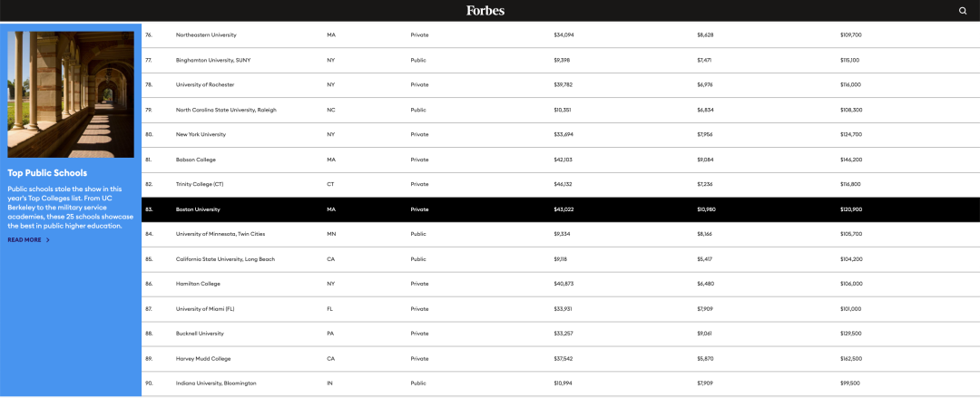Click the READ MORE link
Viewport: 980px width, 398px height.
coord(24,240)
